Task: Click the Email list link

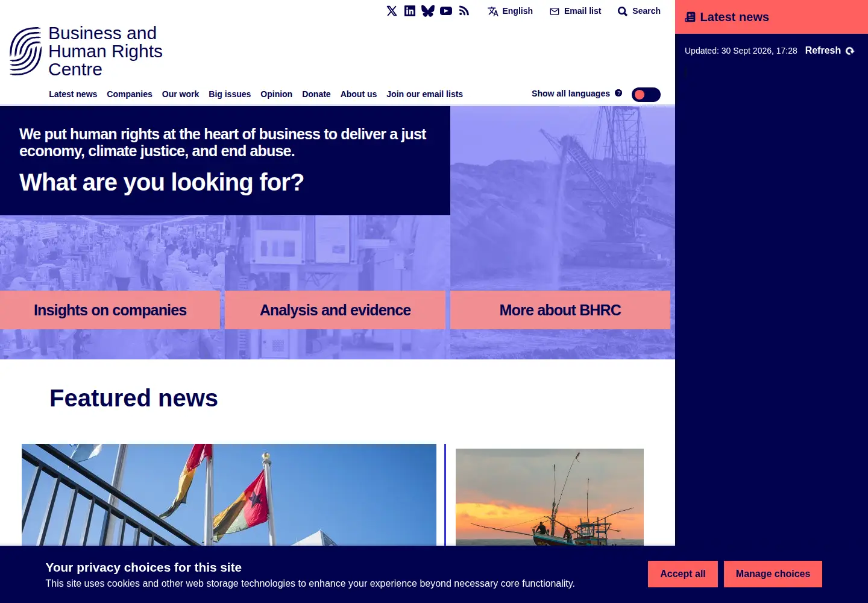Action: [576, 11]
